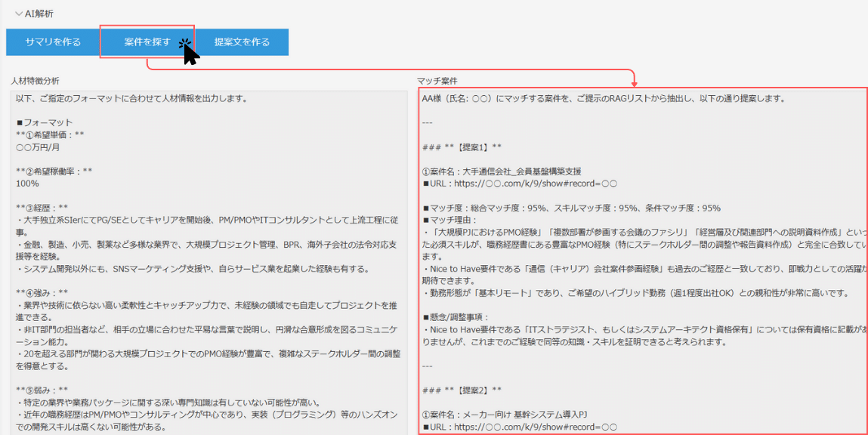Click the マッチ案件 field label

[437, 80]
